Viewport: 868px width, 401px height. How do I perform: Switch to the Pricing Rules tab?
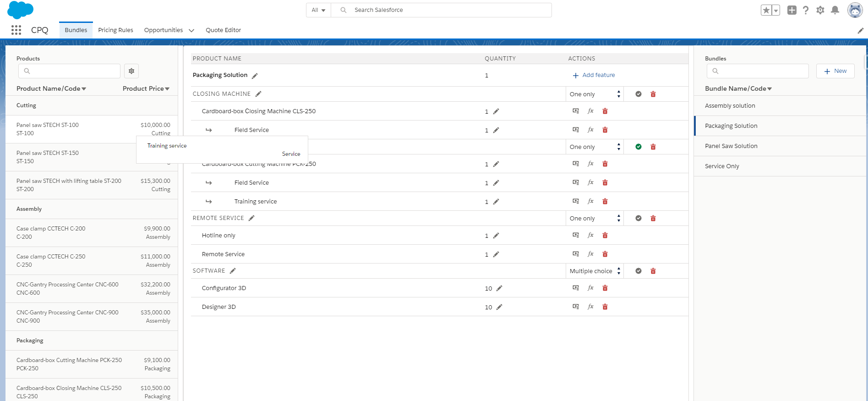pyautogui.click(x=115, y=30)
